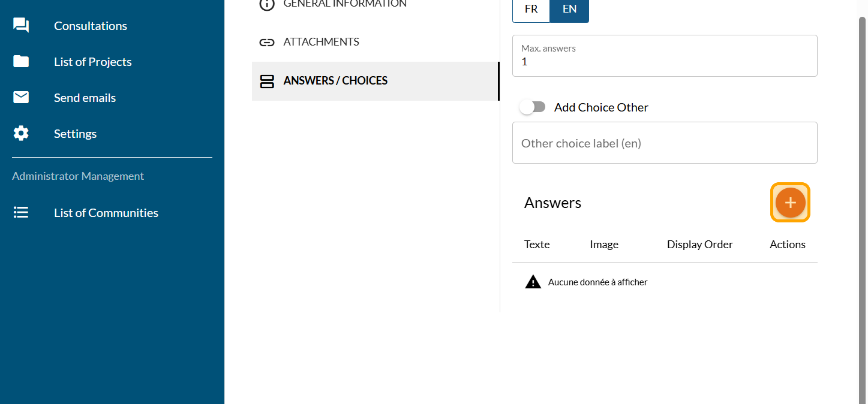Add a new answer with plus button

pyautogui.click(x=790, y=203)
